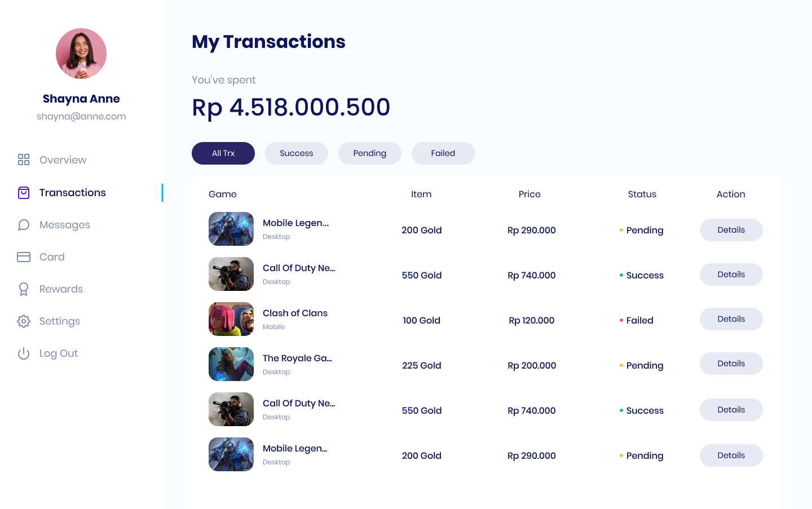
Task: Open Details for first Mobile Legends row
Action: (731, 230)
